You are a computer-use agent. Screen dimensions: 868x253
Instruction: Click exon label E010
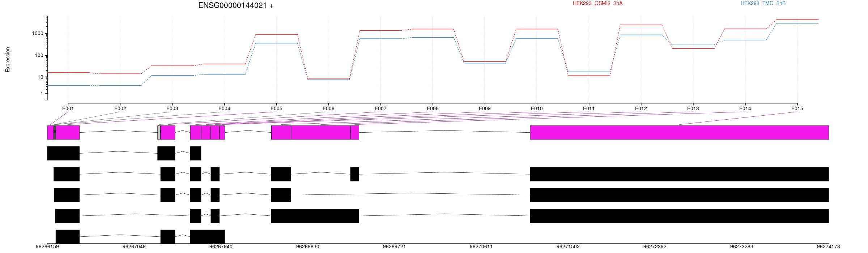(537, 108)
